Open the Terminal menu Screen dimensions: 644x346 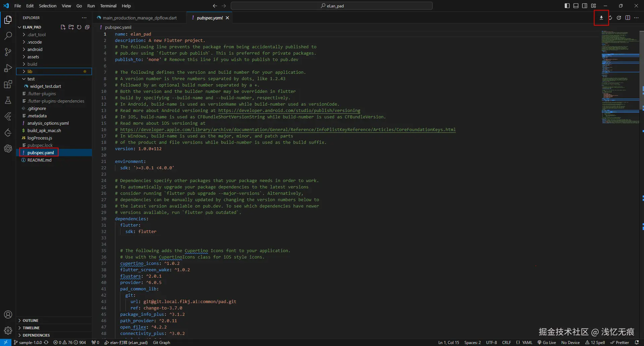pyautogui.click(x=108, y=6)
